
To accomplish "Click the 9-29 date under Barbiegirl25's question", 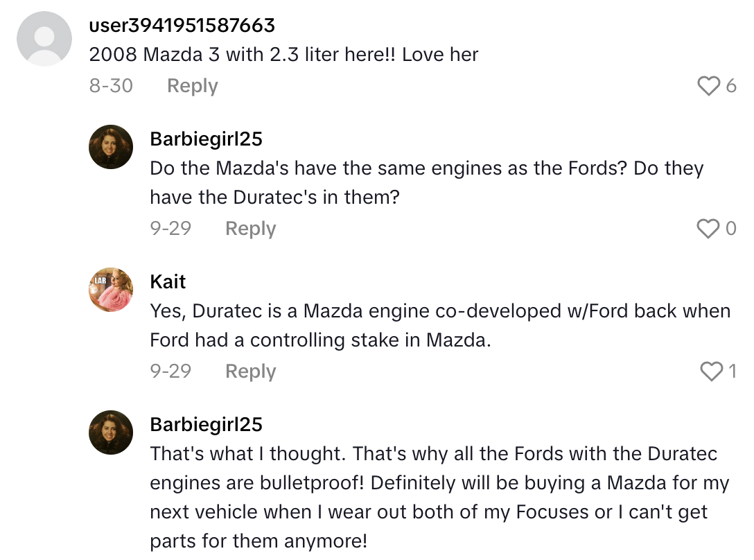I will (x=170, y=229).
